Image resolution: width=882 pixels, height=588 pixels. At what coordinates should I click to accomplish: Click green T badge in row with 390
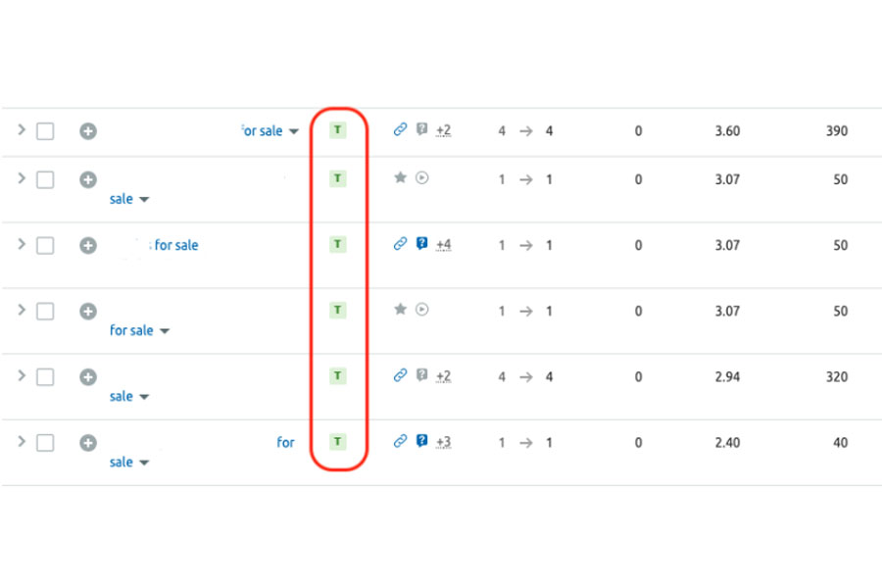tap(337, 130)
